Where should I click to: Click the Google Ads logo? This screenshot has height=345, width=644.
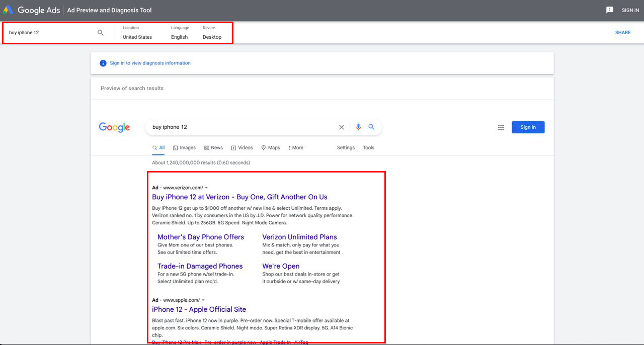click(x=31, y=10)
